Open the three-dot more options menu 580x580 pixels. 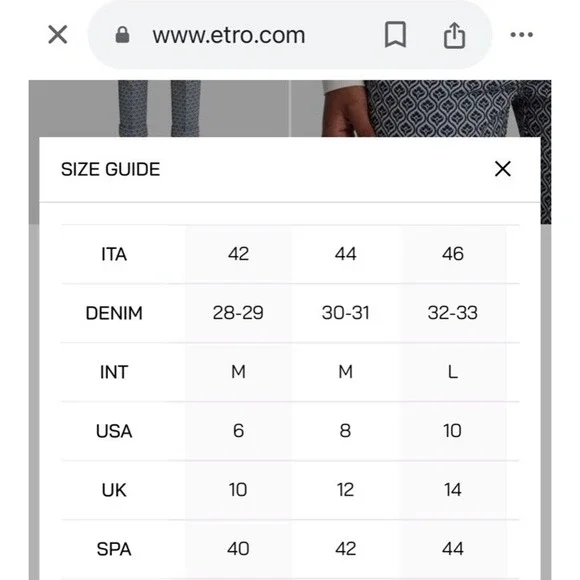click(x=522, y=35)
